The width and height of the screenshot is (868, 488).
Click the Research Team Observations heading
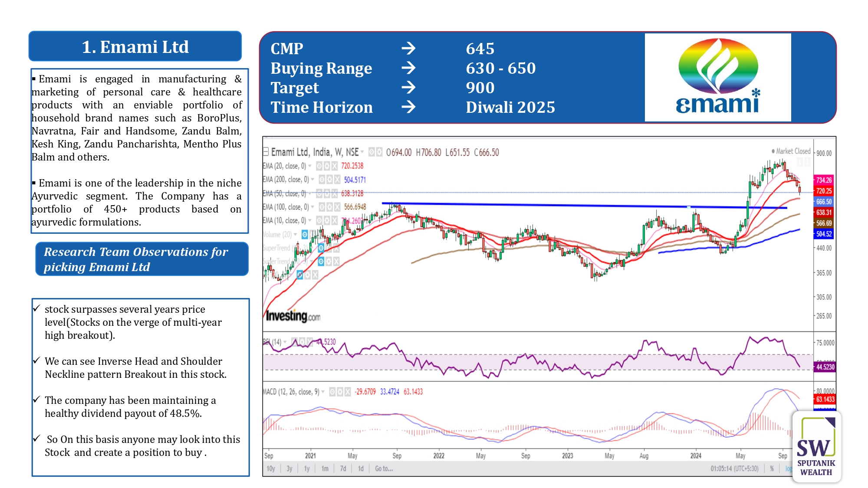point(142,259)
